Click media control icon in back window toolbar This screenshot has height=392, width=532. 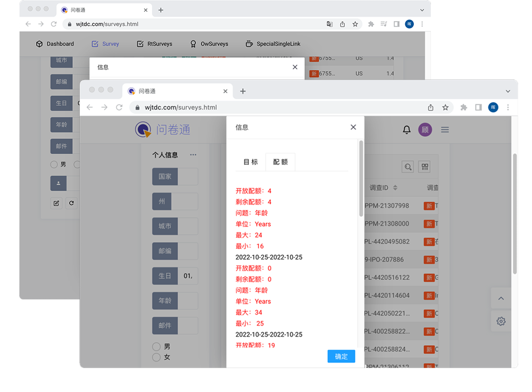coord(384,24)
